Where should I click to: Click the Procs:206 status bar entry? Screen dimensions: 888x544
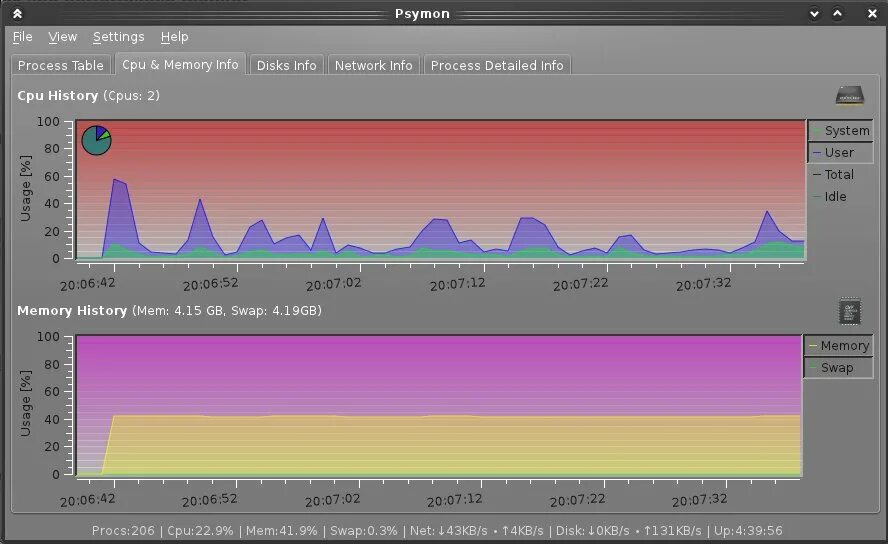tap(123, 531)
